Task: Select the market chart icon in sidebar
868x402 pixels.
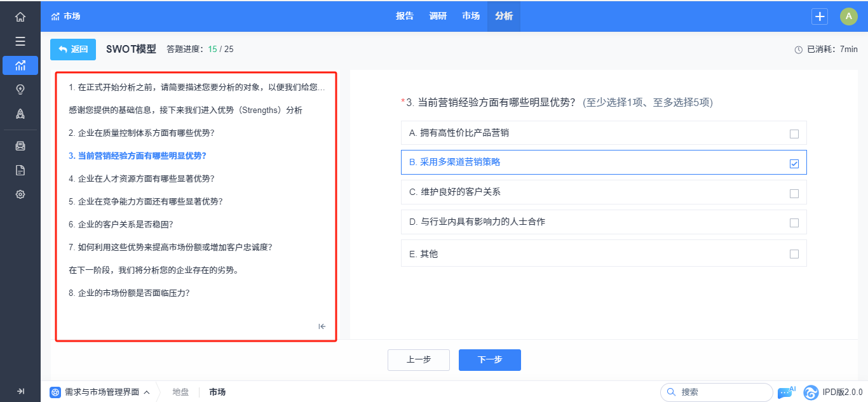Action: (x=20, y=65)
